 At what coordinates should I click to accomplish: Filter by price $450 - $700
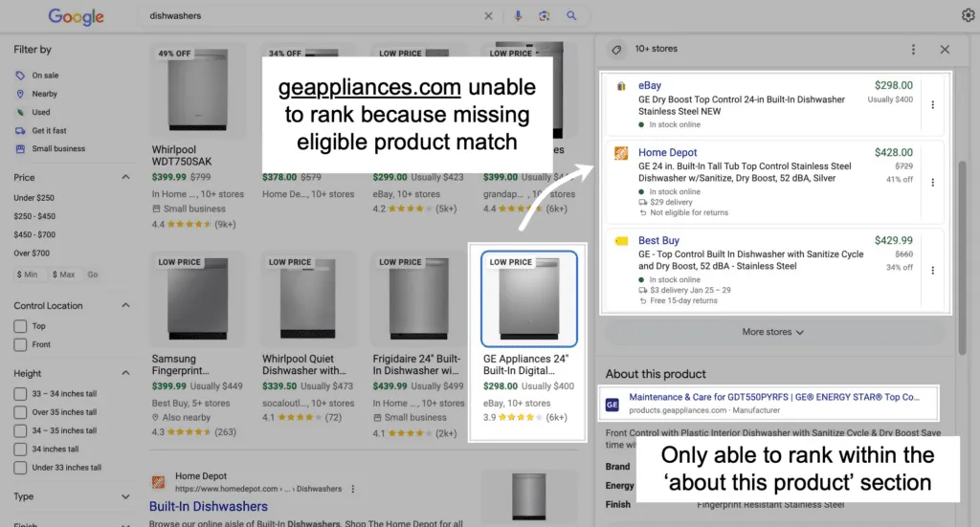tap(34, 234)
